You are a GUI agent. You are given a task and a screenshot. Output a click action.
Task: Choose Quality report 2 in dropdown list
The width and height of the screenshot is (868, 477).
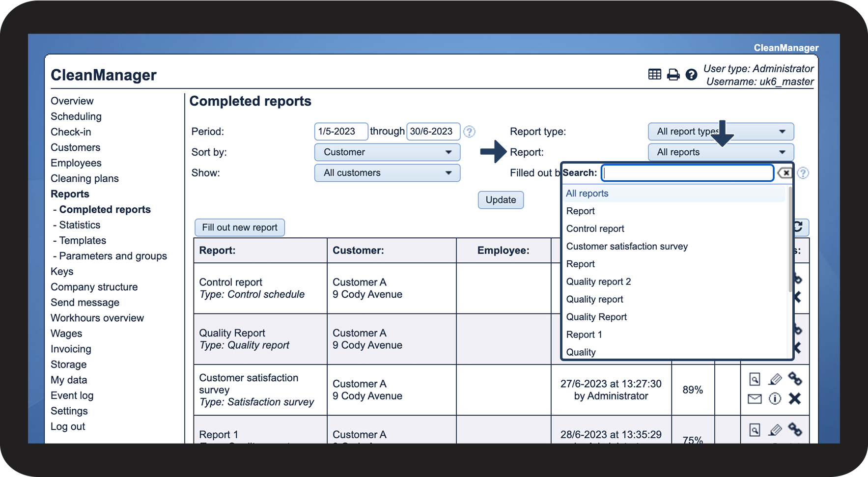tap(598, 282)
